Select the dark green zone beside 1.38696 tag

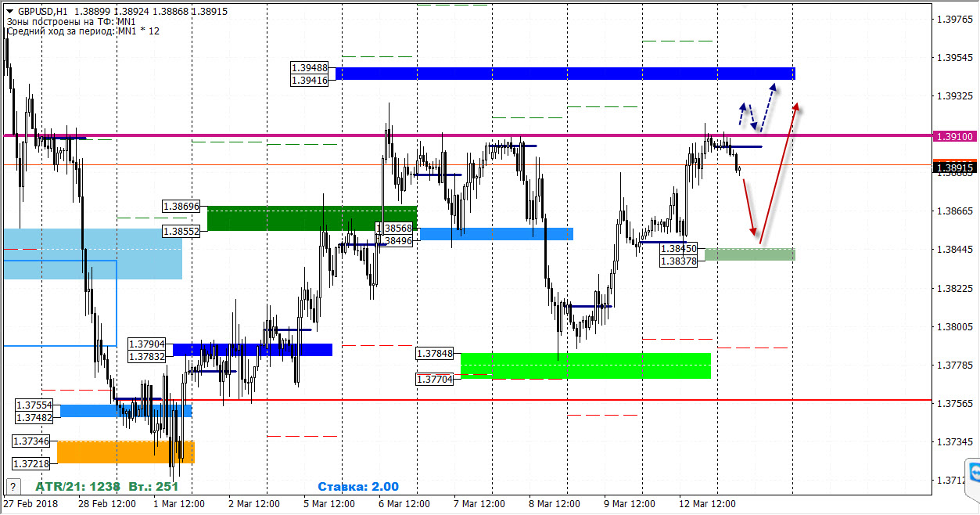(x=312, y=218)
